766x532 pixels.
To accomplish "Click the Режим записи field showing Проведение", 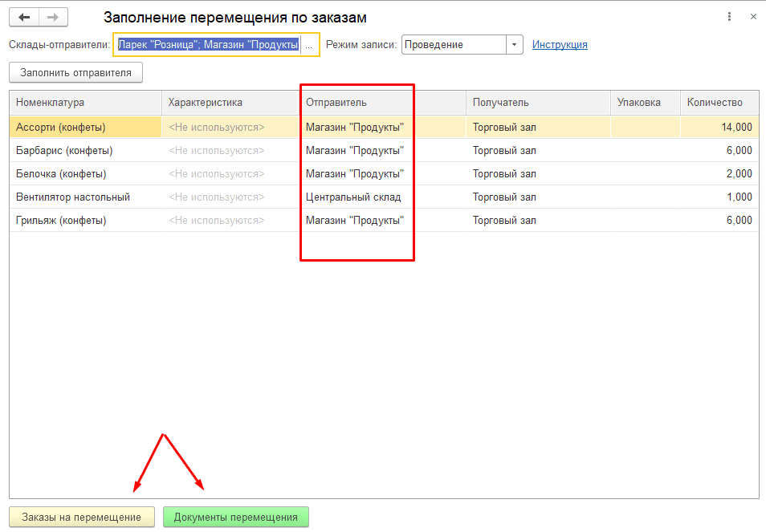I will (454, 44).
